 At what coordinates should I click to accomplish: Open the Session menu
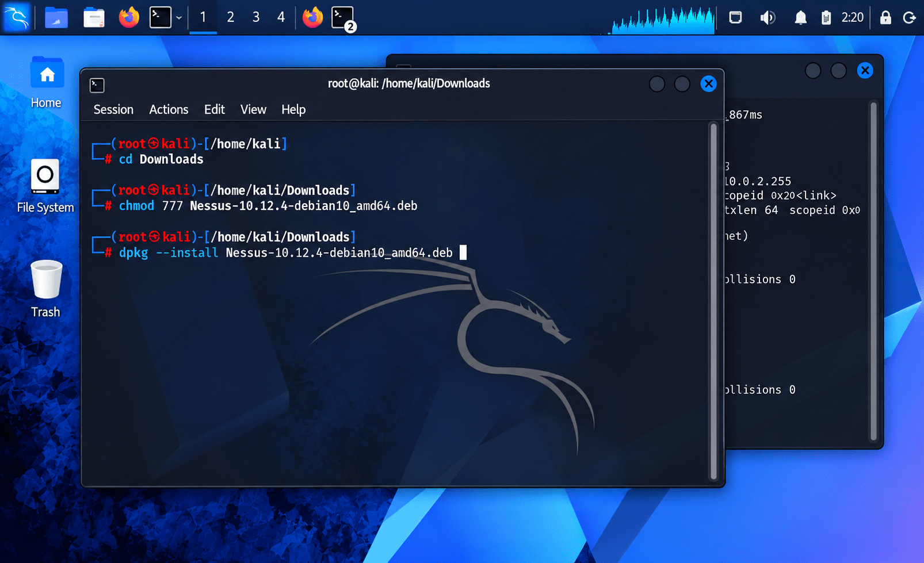(x=113, y=109)
